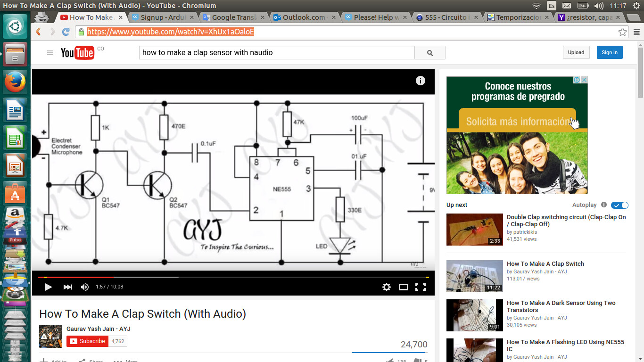The height and width of the screenshot is (362, 644).
Task: Open How To Make A Dark Sensor link
Action: tap(561, 306)
